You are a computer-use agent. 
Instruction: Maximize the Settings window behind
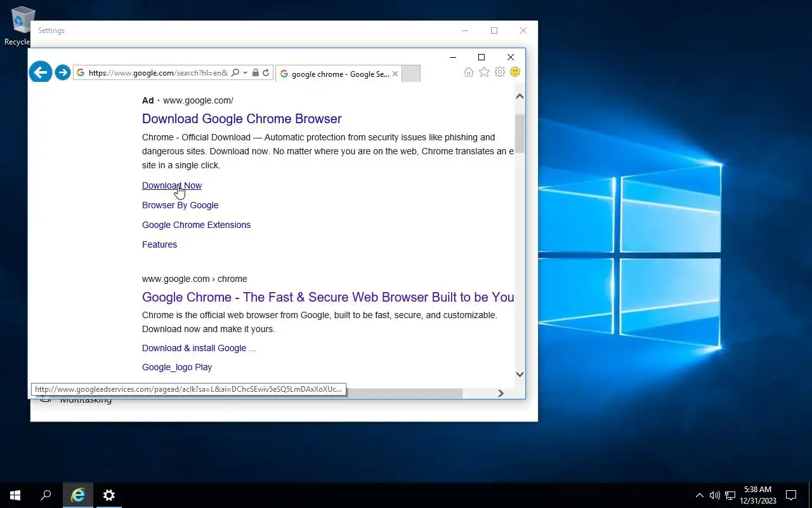point(494,30)
